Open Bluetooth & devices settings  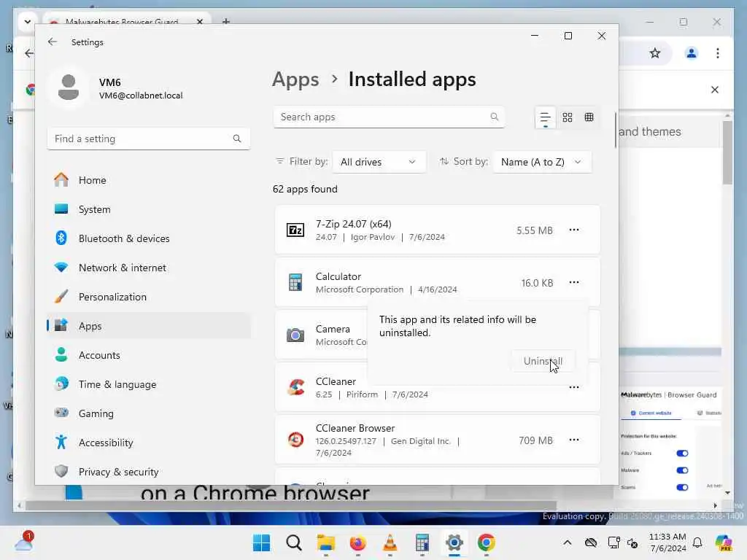(x=148, y=238)
